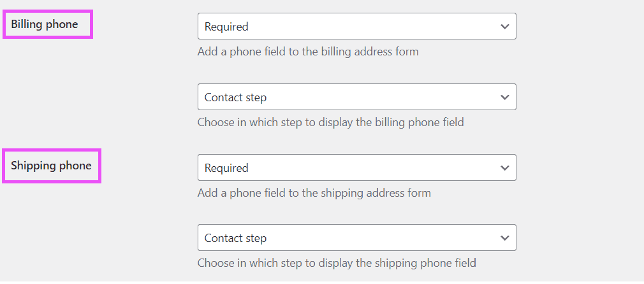The image size is (644, 284).
Task: Click the chevron arrow of billing phone step dropdown
Action: click(x=504, y=97)
